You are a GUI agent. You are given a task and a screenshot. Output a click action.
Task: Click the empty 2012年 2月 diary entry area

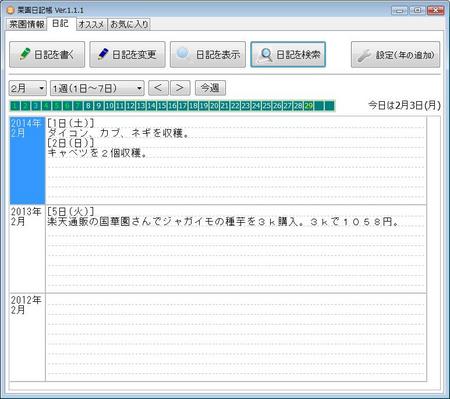click(236, 337)
